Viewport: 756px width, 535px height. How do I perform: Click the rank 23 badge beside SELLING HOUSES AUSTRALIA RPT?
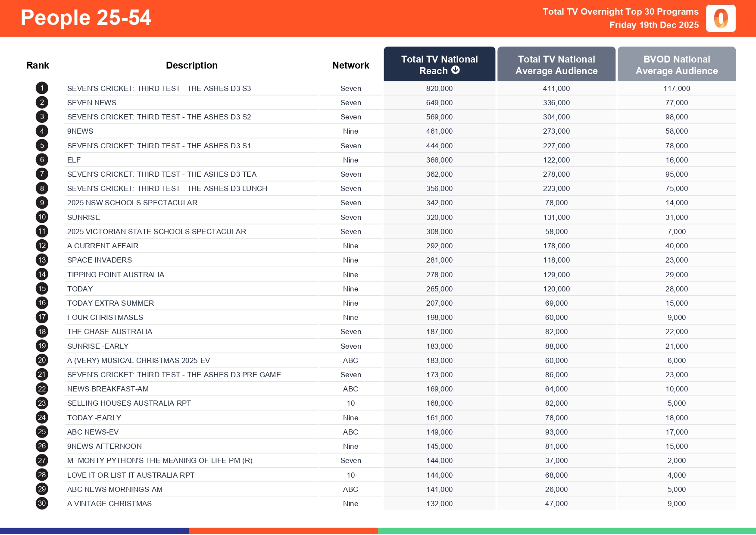(41, 403)
